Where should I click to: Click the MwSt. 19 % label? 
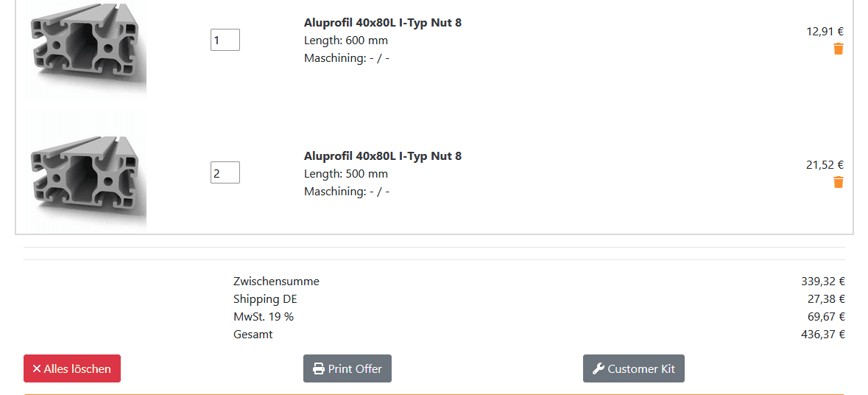tap(264, 317)
